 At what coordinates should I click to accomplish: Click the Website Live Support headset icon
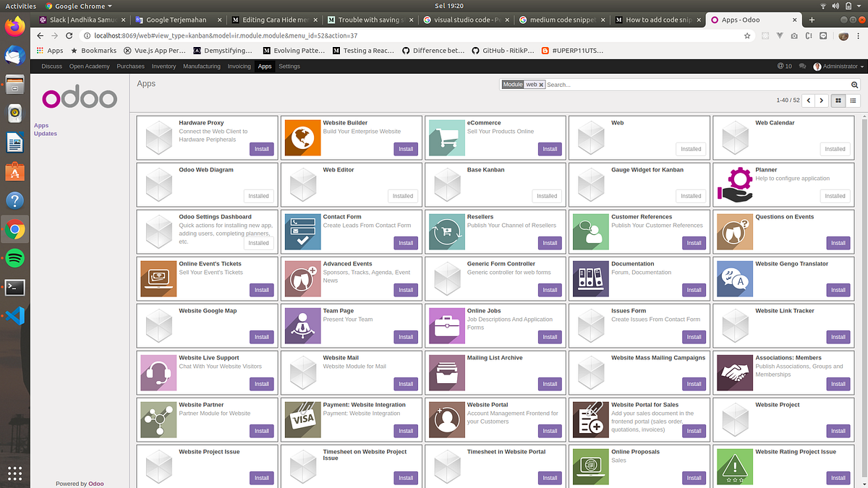158,372
